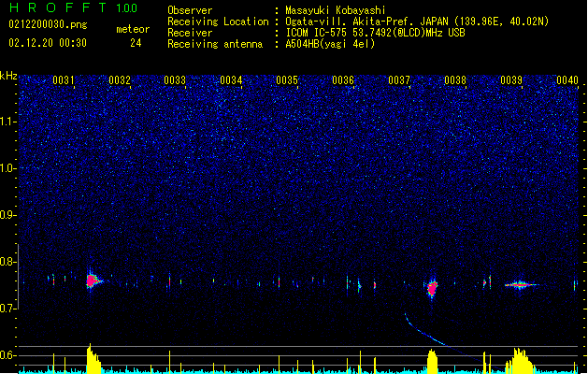Click the 0032 time marker

120,80
